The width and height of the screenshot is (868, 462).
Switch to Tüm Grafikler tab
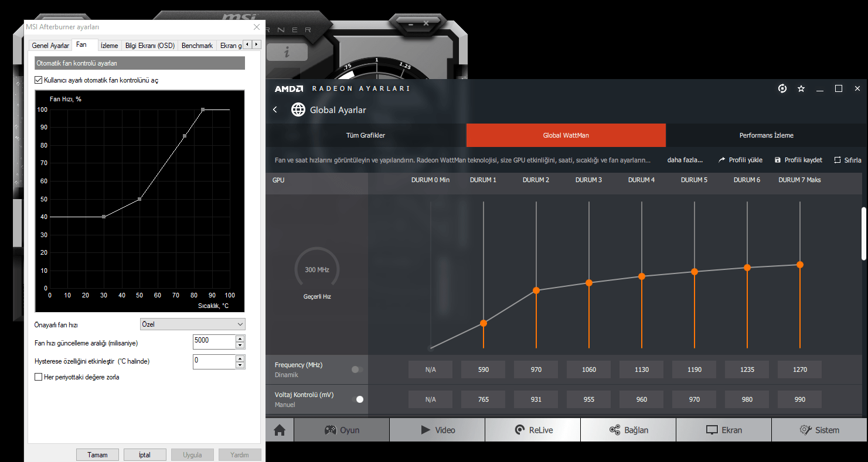(x=366, y=135)
